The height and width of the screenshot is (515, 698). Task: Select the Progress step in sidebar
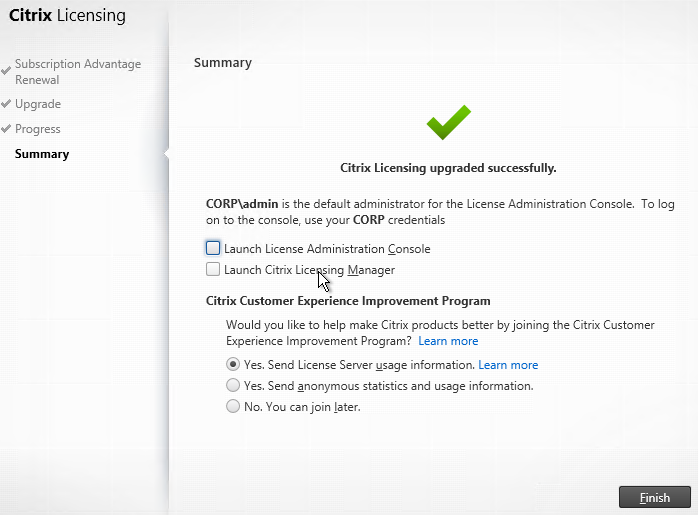pos(37,129)
